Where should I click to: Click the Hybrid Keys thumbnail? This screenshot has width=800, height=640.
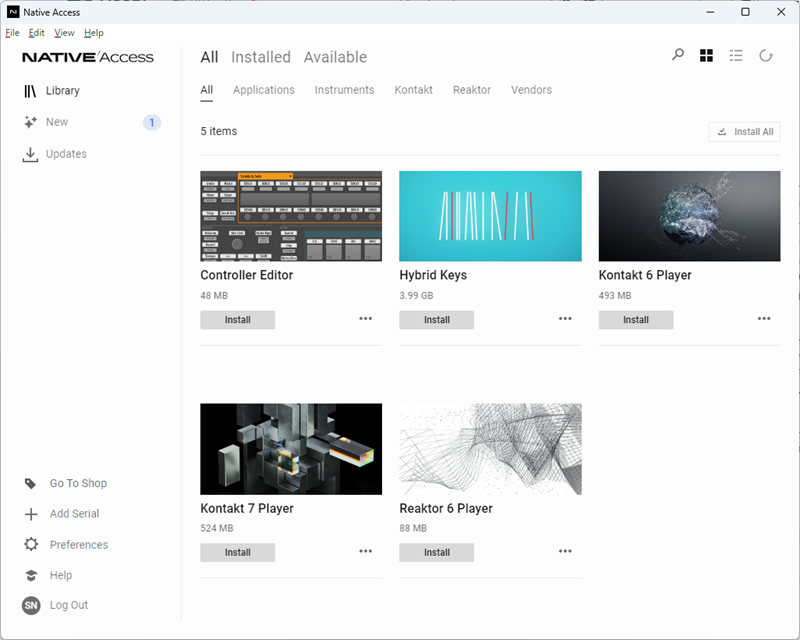point(490,216)
